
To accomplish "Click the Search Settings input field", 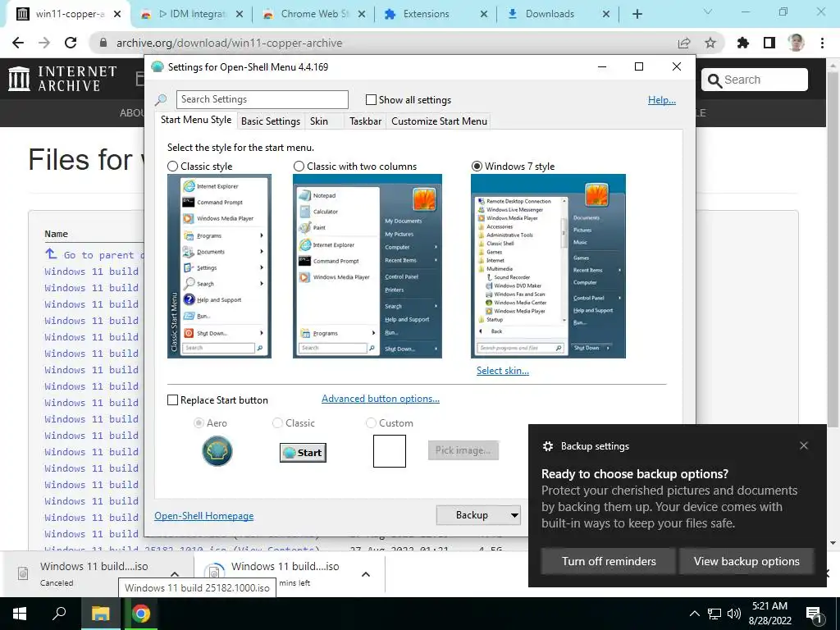I will click(262, 99).
